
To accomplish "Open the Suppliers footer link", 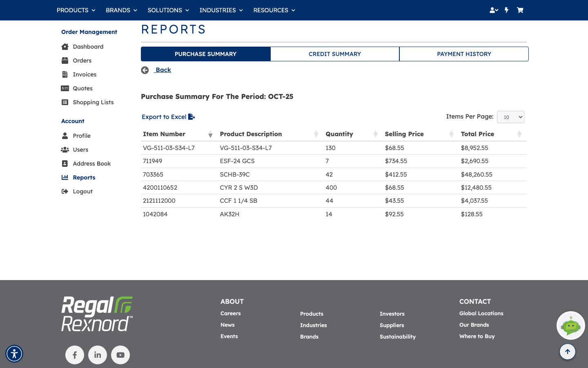I will click(392, 325).
